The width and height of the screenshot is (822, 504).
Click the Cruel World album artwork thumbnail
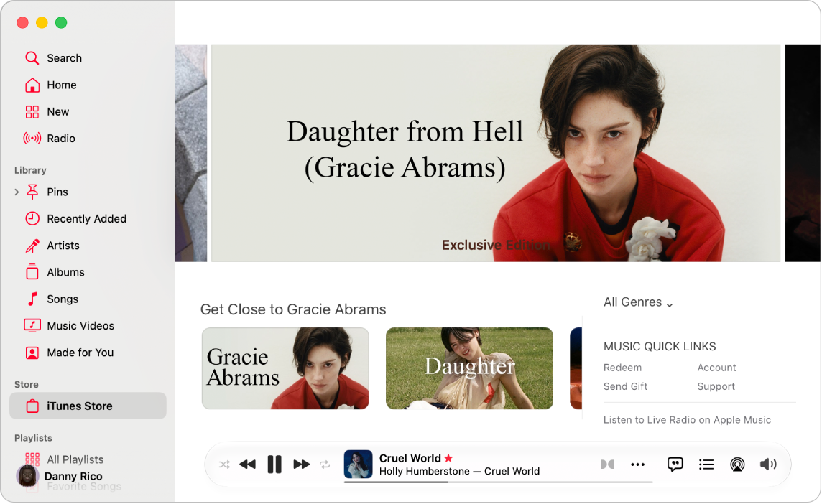[x=358, y=465]
